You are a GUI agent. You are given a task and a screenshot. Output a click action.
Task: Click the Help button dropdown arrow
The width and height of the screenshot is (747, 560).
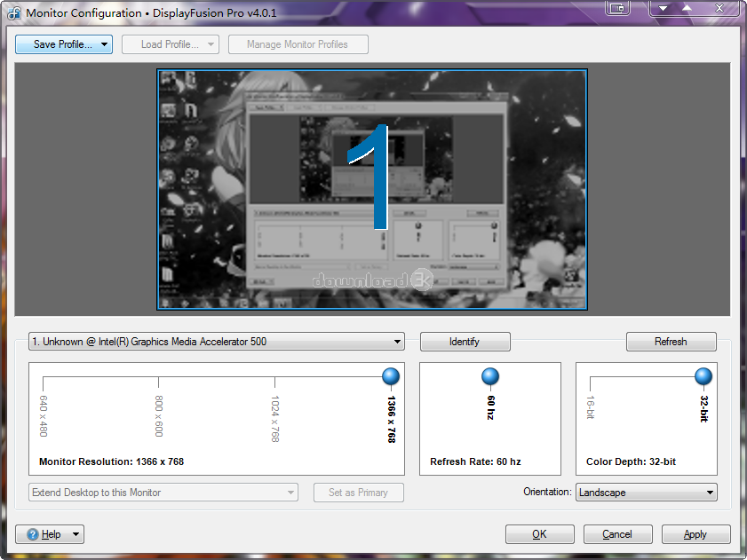75,534
